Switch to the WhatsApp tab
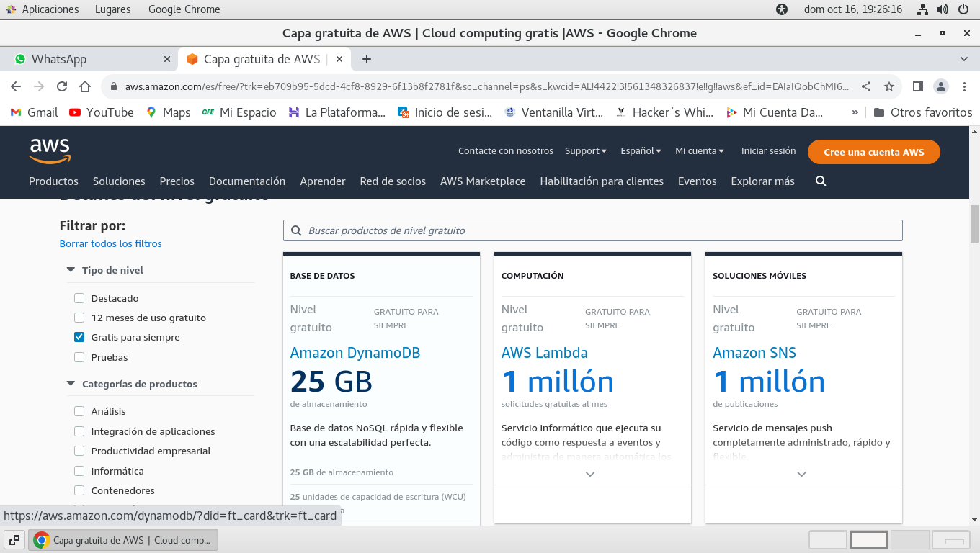This screenshot has height=553, width=980. (59, 59)
